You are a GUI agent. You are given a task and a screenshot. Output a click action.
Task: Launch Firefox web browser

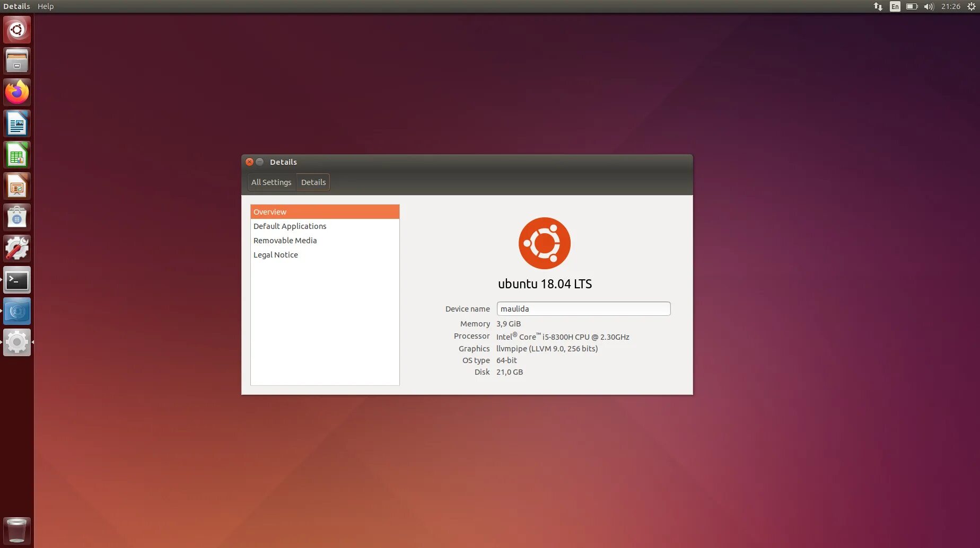(17, 92)
